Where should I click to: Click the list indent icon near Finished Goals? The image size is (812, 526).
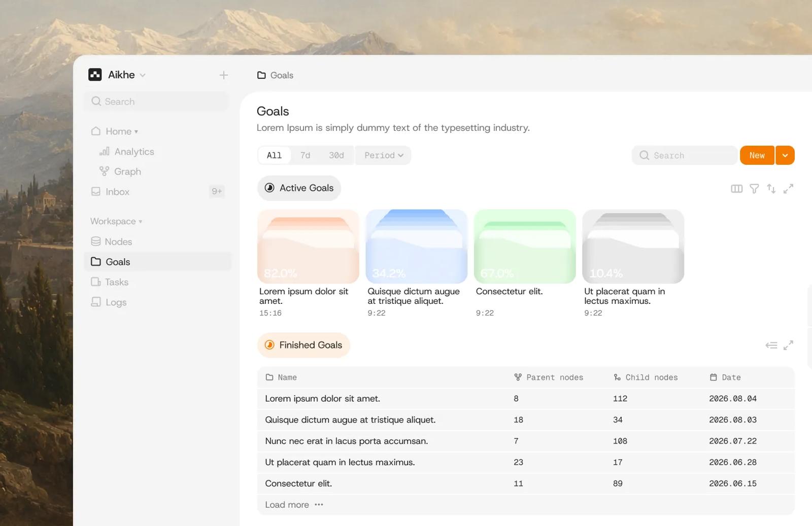[x=771, y=345]
